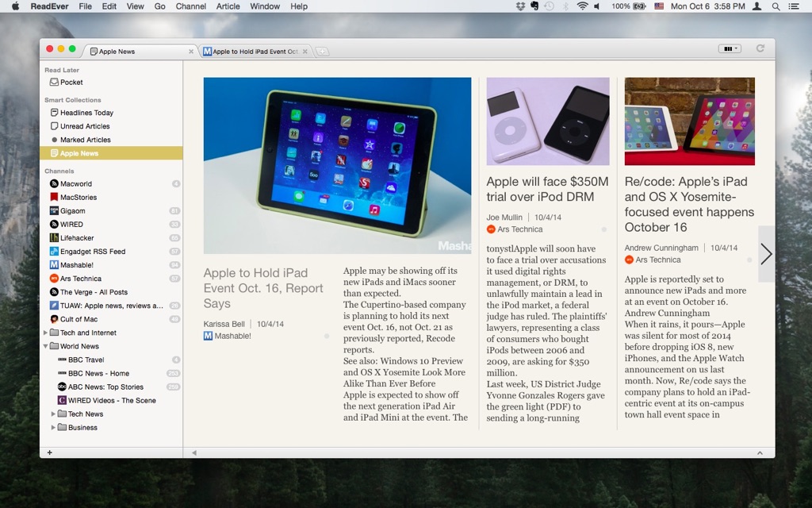This screenshot has height=508, width=812.
Task: Click the BBC News - Home icon
Action: (62, 373)
